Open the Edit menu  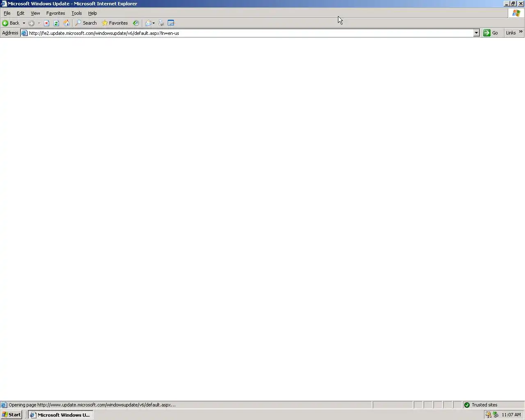(x=21, y=13)
